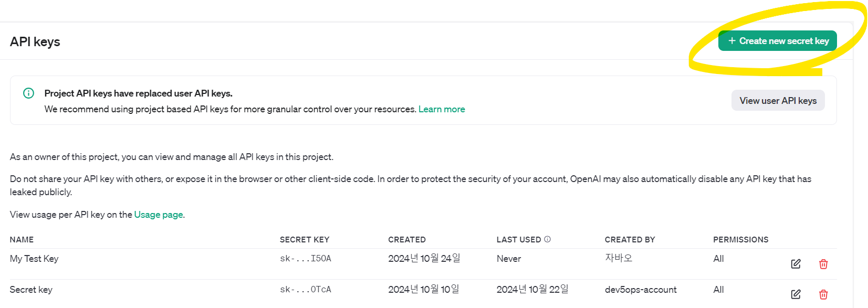
Task: Open View user API keys
Action: point(778,101)
